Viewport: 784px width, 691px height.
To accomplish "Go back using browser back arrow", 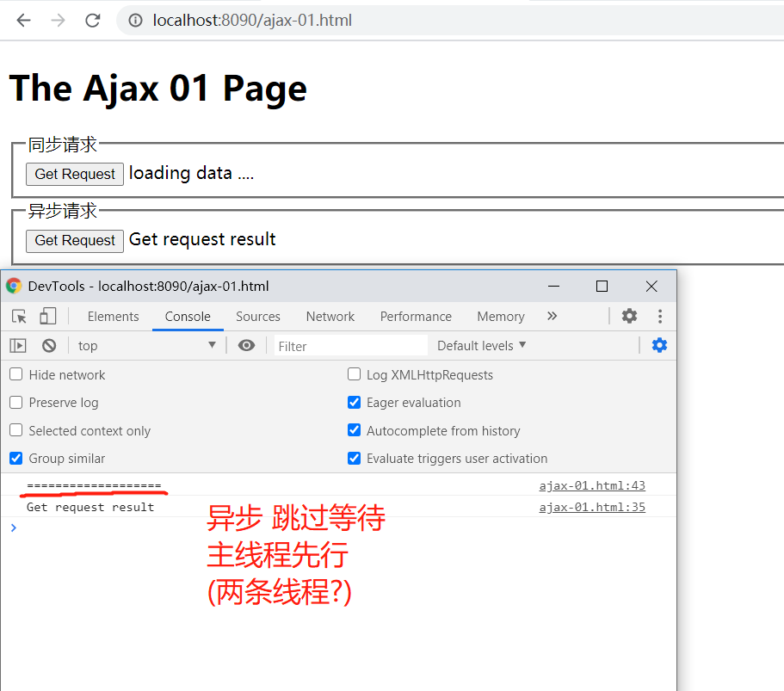I will click(x=23, y=21).
